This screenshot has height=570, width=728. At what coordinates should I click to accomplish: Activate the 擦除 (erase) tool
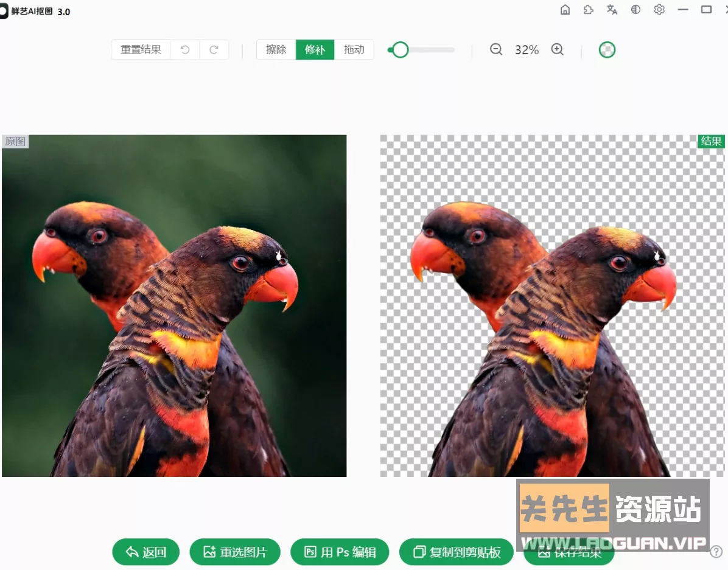[x=276, y=50]
